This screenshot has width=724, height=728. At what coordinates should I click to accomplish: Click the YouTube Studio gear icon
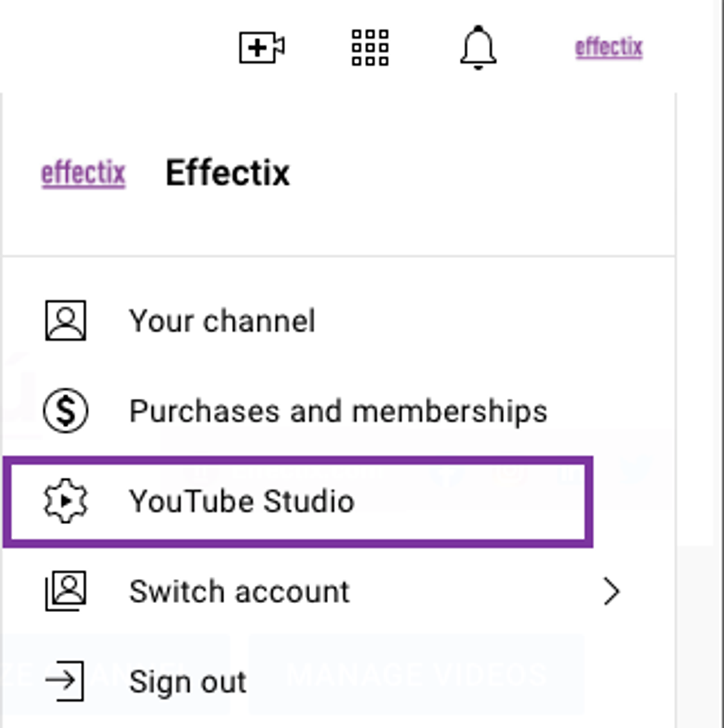pyautogui.click(x=66, y=501)
